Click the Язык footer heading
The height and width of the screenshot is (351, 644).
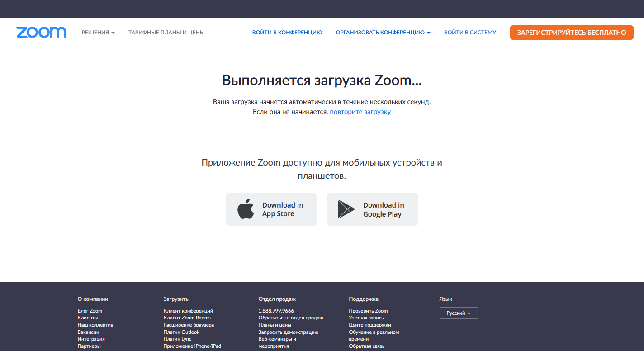[446, 299]
